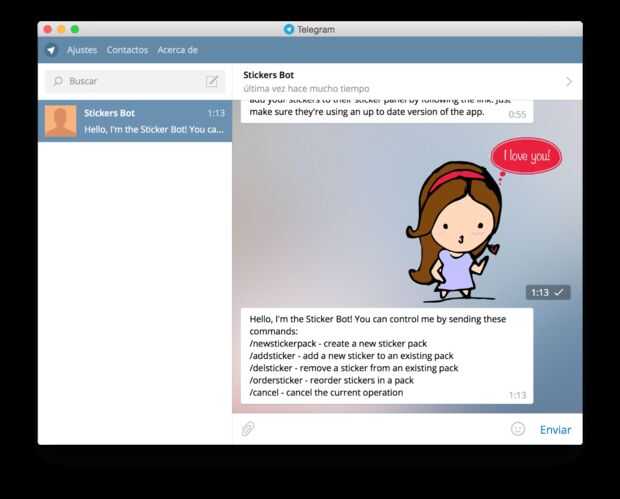The image size is (620, 499).
Task: Compose a new message with the pencil icon
Action: 212,81
